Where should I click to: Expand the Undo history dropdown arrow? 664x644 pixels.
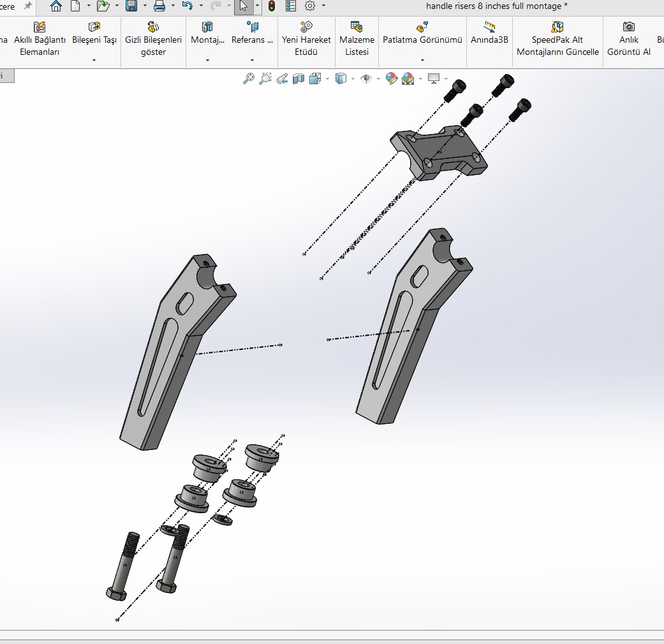point(201,6)
